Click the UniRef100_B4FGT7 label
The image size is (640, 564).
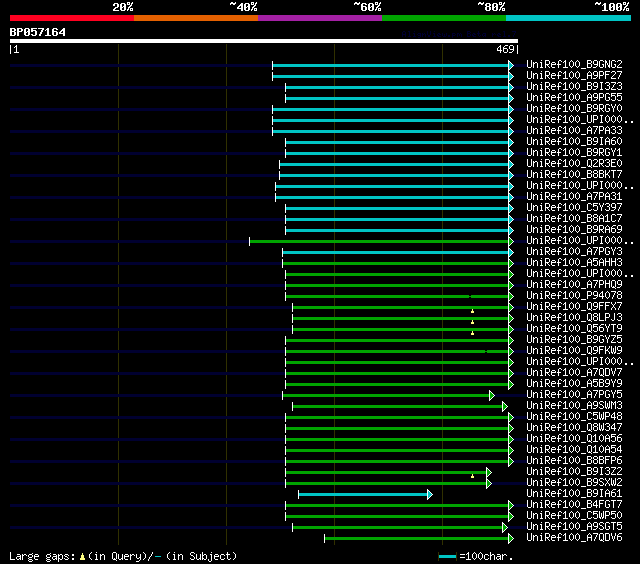574,505
